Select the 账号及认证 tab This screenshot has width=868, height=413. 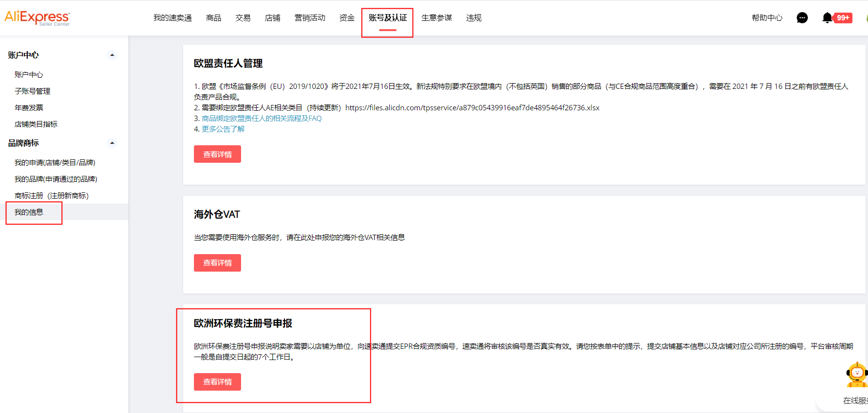388,18
